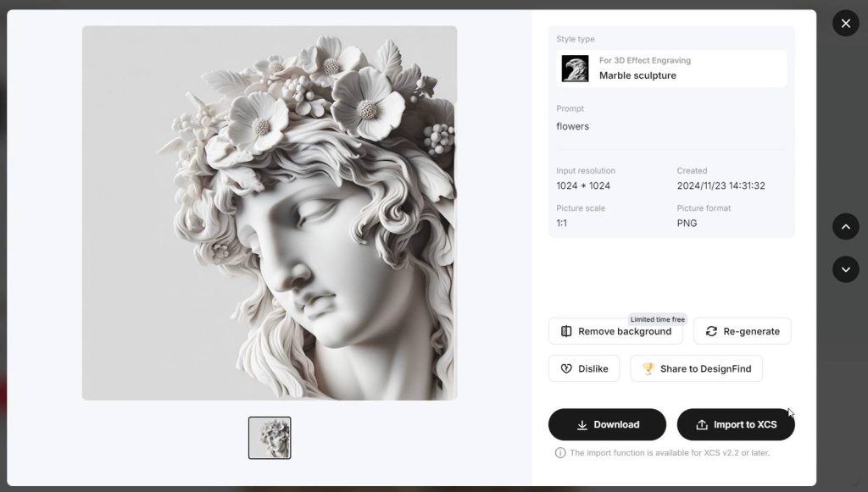Select the marble sculpture thumbnail below preview
The height and width of the screenshot is (492, 868).
click(x=270, y=438)
